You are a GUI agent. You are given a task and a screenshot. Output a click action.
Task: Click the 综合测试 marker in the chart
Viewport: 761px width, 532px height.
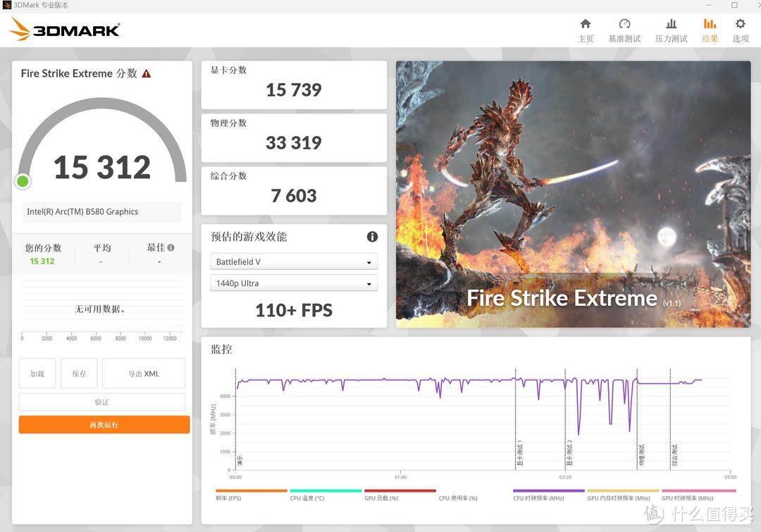tap(674, 455)
